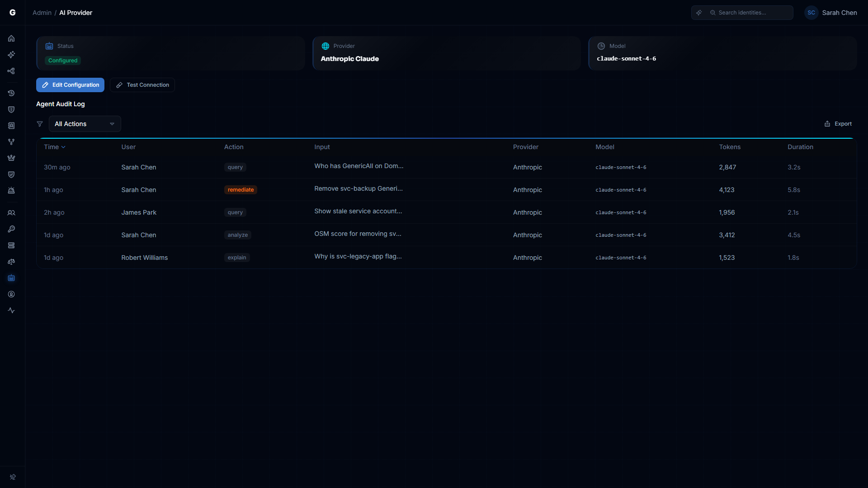
Task: Click the Edit Configuration button
Action: pos(70,85)
